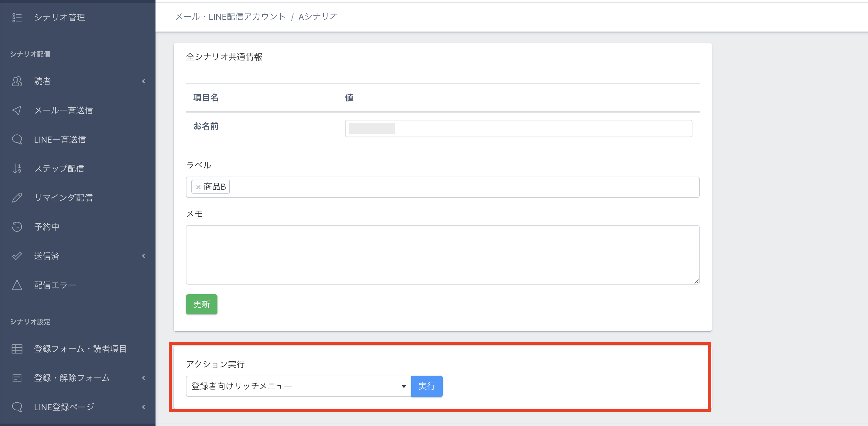Click the paper plane icon for メール一斉送信

pos(17,110)
